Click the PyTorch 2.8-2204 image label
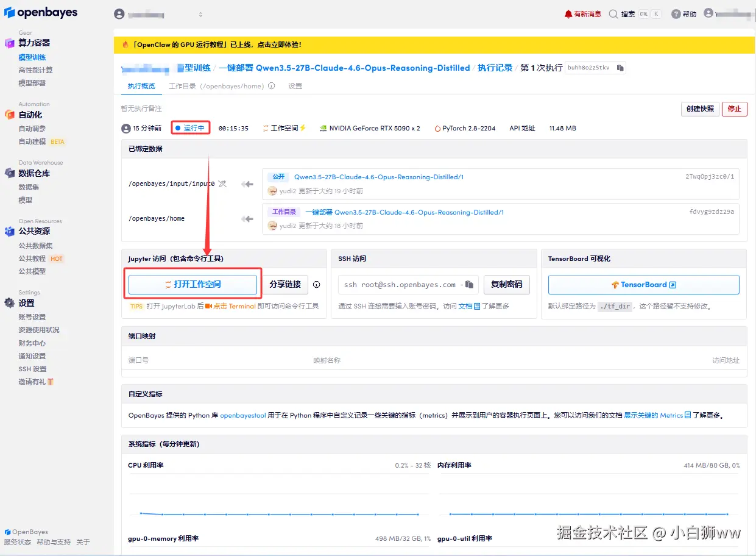756x556 pixels. click(x=465, y=128)
